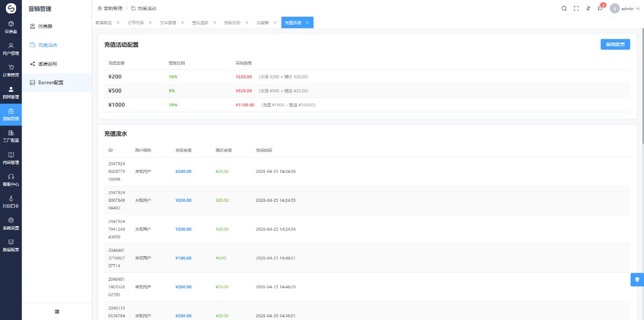The image size is (644, 320).
Task: Expand the admin user dropdown
Action: (x=625, y=8)
